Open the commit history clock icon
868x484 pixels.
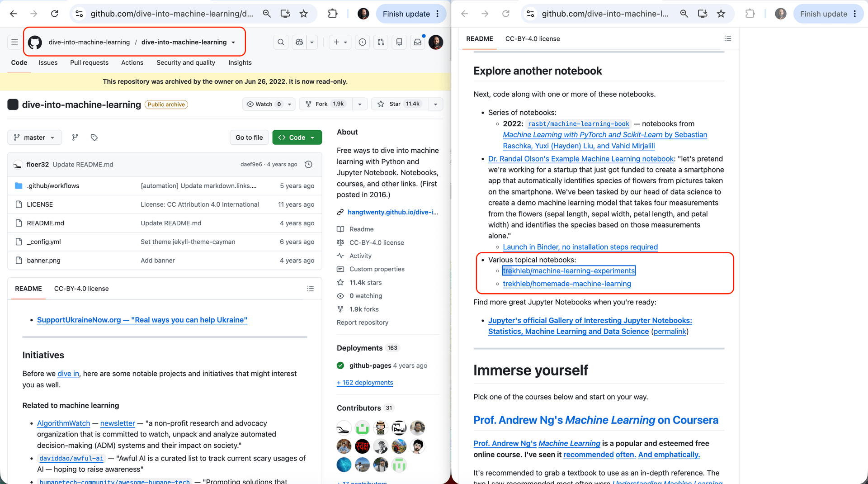309,164
